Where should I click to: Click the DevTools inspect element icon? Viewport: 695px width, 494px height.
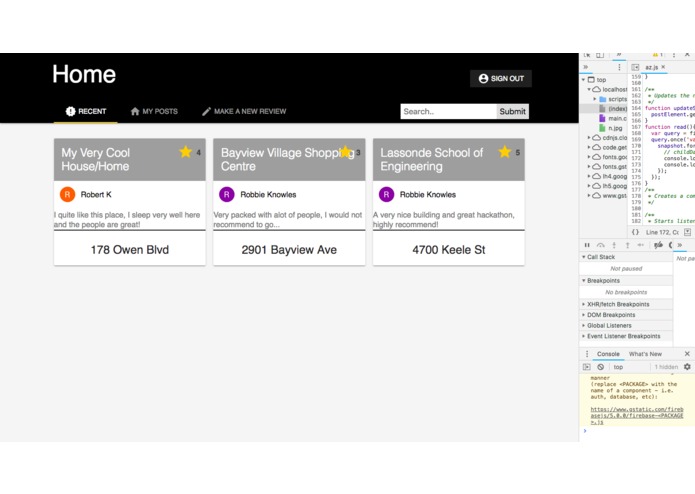[587, 55]
